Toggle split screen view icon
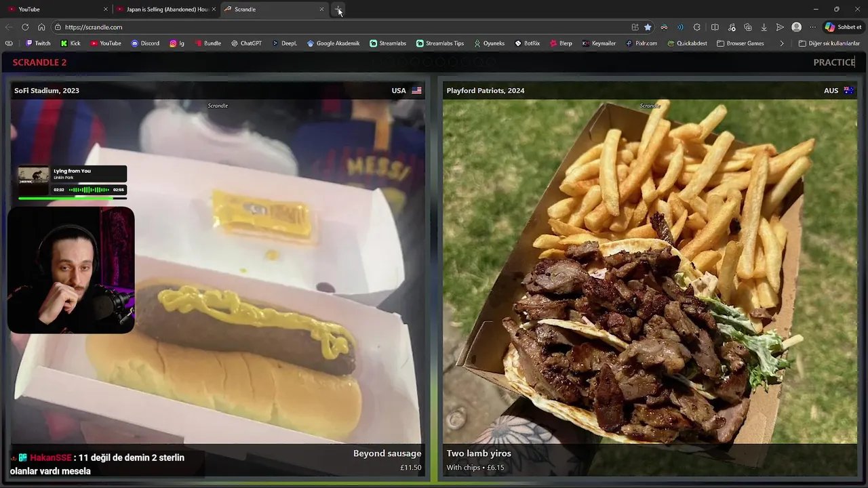The height and width of the screenshot is (488, 868). coord(715,27)
